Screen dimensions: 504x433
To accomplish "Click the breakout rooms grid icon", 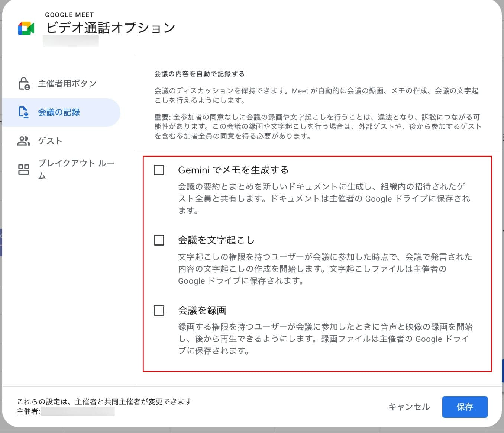I will 24,170.
